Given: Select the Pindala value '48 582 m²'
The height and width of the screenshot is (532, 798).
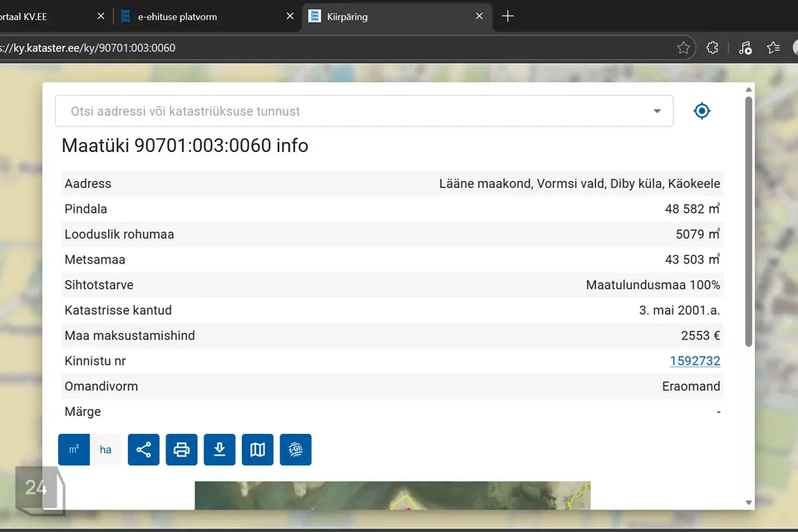Looking at the screenshot, I should (692, 209).
